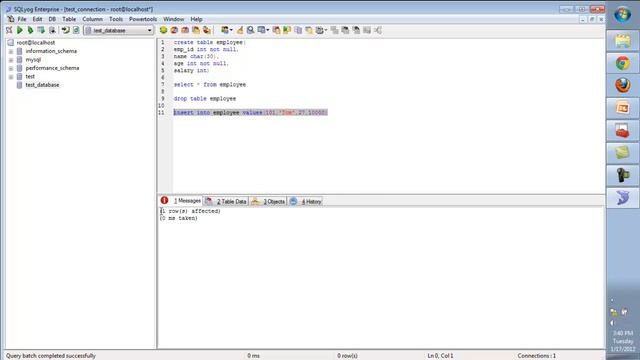Select root@localhost in object browser
The height and width of the screenshot is (360, 640).
pos(36,42)
